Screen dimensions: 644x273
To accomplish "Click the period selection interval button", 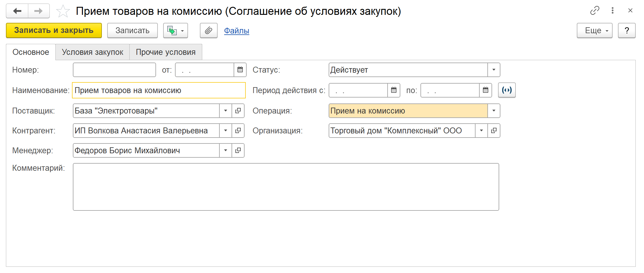I will pyautogui.click(x=507, y=90).
